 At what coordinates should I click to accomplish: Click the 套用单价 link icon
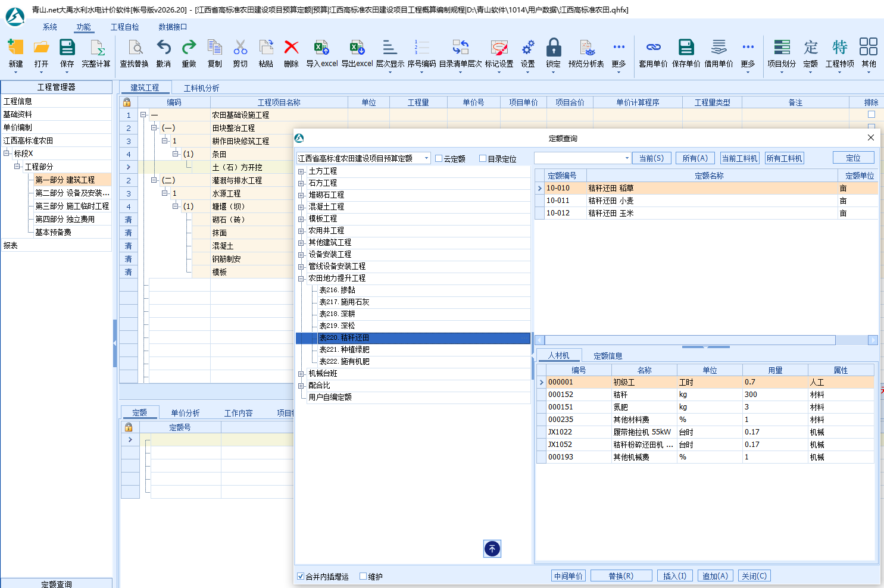pyautogui.click(x=653, y=48)
